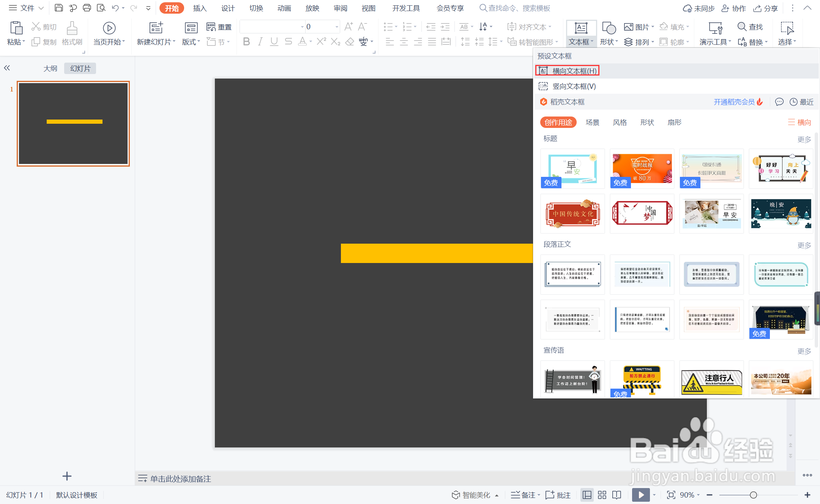Click the Print Preview icon

(101, 8)
